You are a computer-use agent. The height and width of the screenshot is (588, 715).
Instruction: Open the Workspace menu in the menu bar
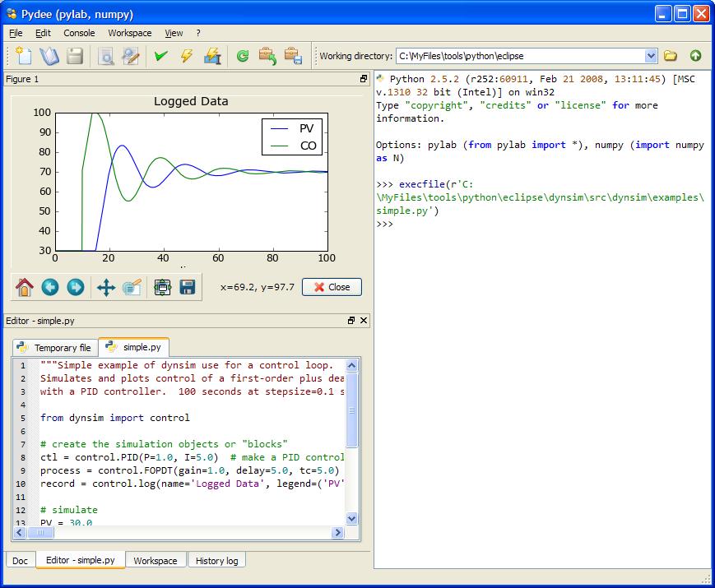[128, 33]
